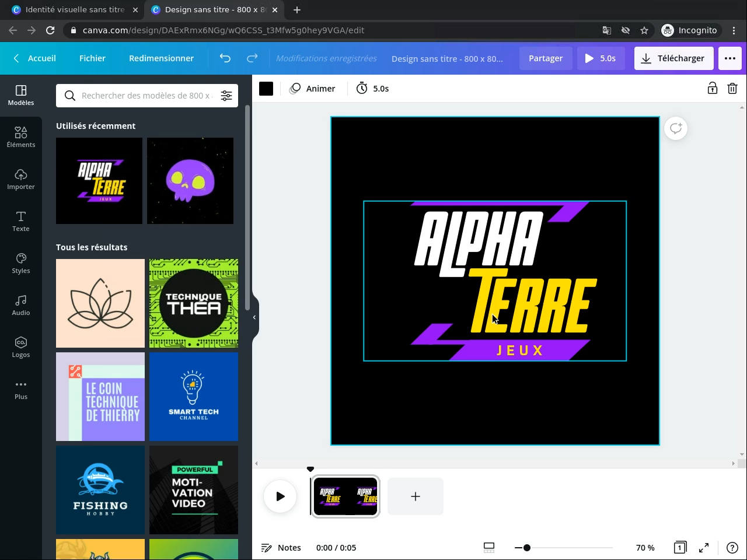Open the Logos panel
The width and height of the screenshot is (747, 560).
[21, 347]
